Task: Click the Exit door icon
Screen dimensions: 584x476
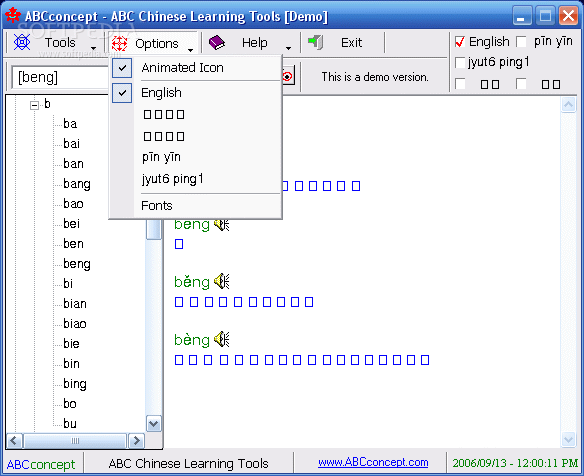Action: [316, 42]
